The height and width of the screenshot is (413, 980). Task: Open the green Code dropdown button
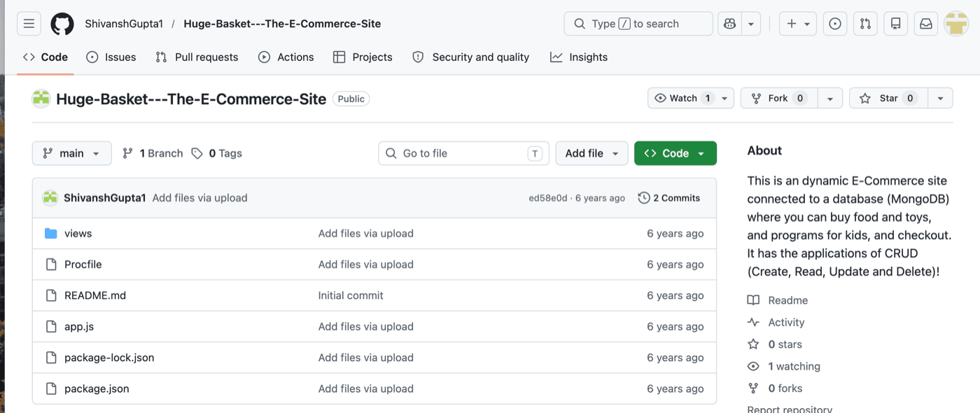[x=675, y=153]
